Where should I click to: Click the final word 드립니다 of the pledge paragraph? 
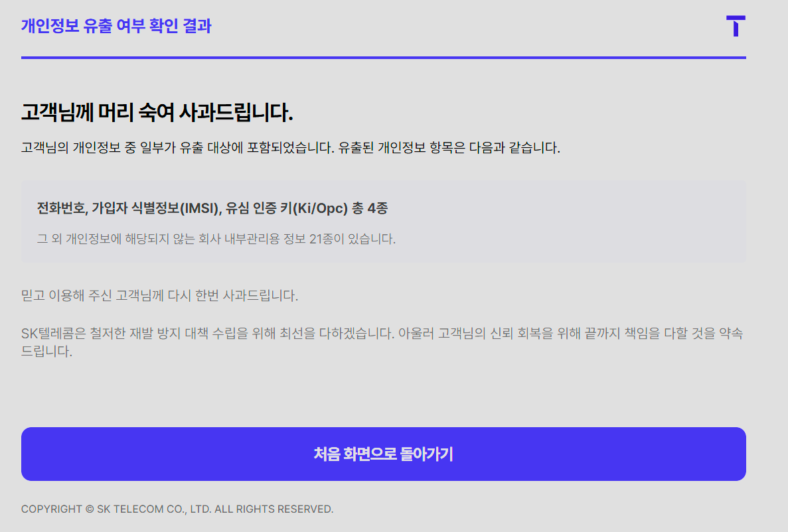[x=46, y=352]
